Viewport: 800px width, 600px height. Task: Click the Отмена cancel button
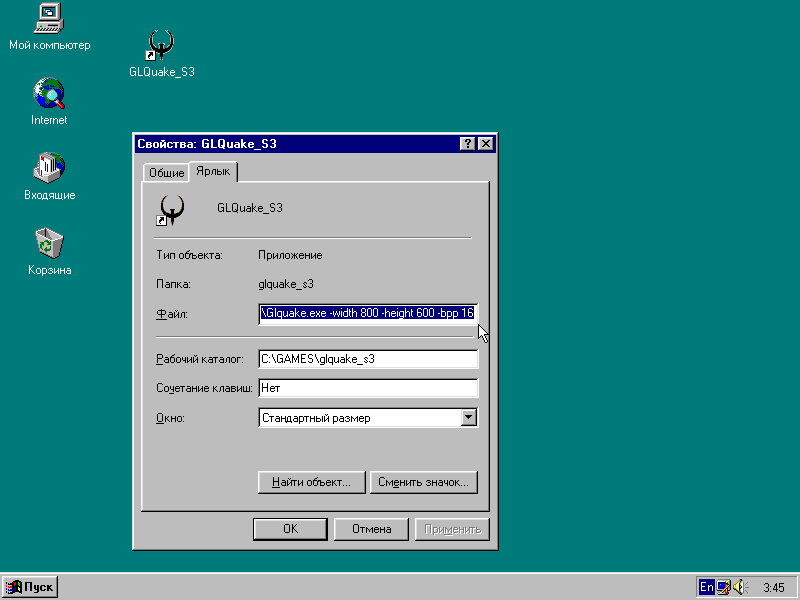pos(371,529)
